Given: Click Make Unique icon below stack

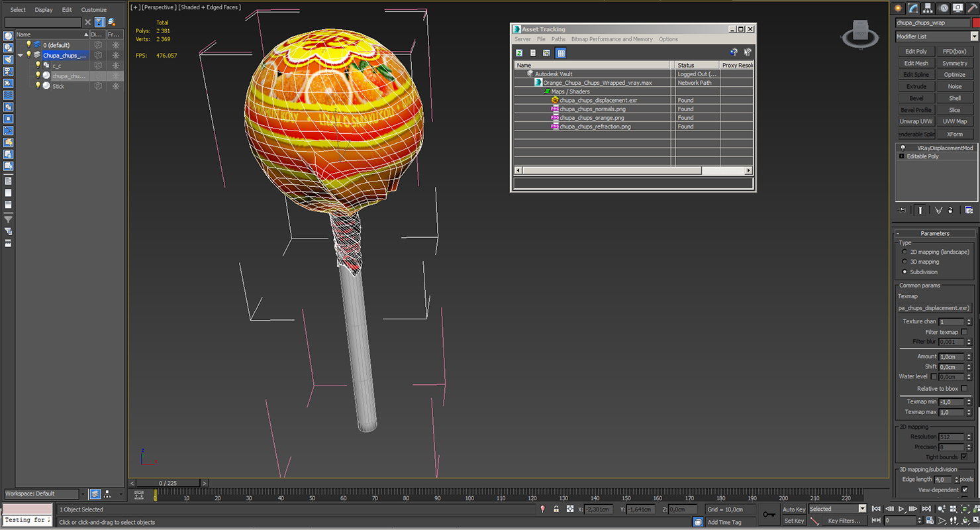Looking at the screenshot, I should click(938, 210).
